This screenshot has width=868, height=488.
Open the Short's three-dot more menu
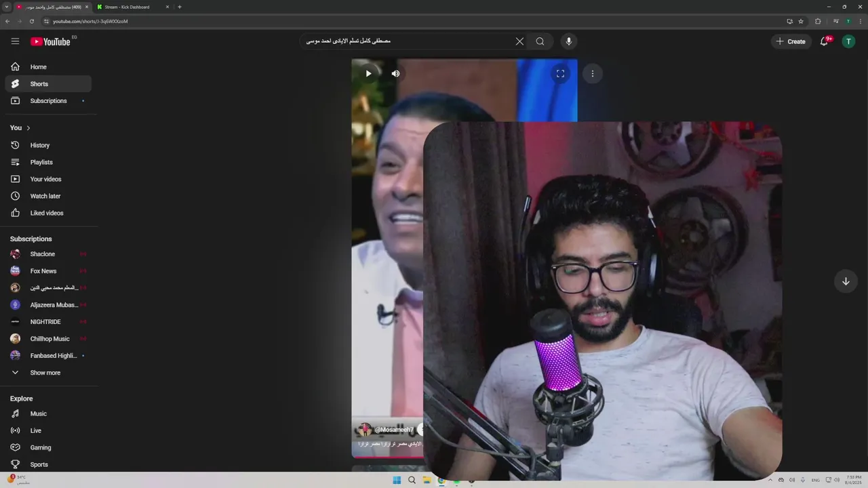point(592,73)
